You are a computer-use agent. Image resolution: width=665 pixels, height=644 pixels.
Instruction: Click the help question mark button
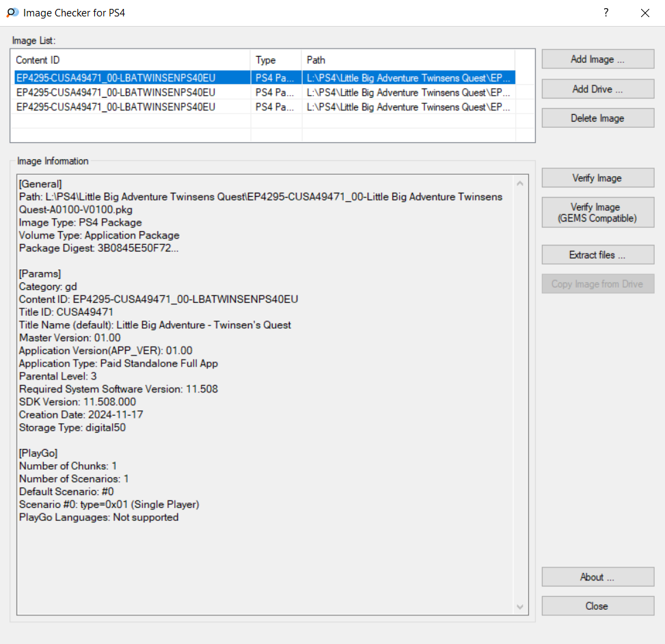pos(606,13)
